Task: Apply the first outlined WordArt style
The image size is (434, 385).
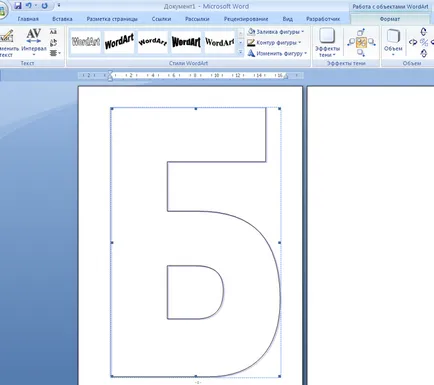Action: coord(86,42)
